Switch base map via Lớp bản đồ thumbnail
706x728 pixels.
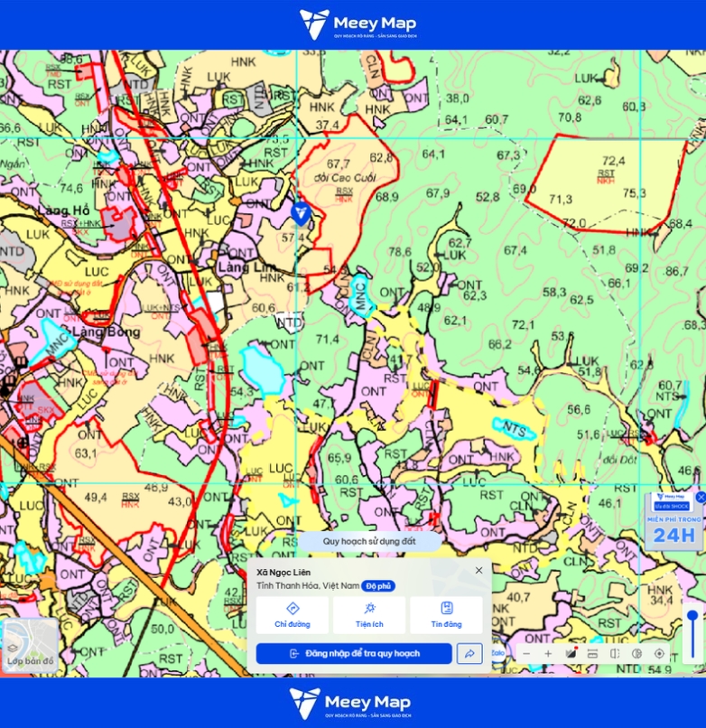click(31, 646)
